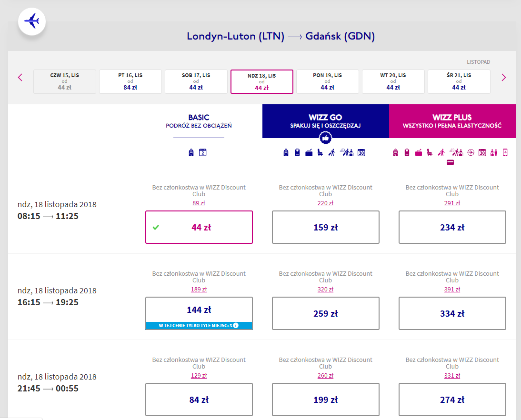Image resolution: width=521 pixels, height=420 pixels.
Task: Choose the 44 zł BASIC fare at 08:15
Action: 199,227
